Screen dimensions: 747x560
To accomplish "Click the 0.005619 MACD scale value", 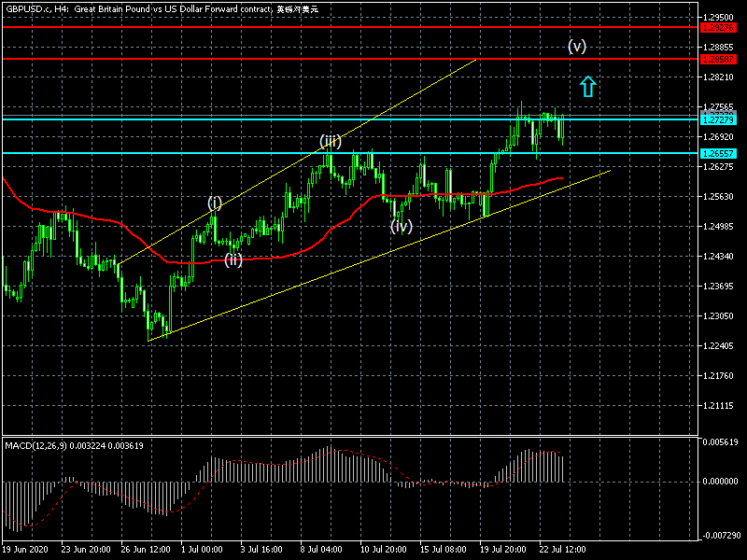I will pos(720,441).
